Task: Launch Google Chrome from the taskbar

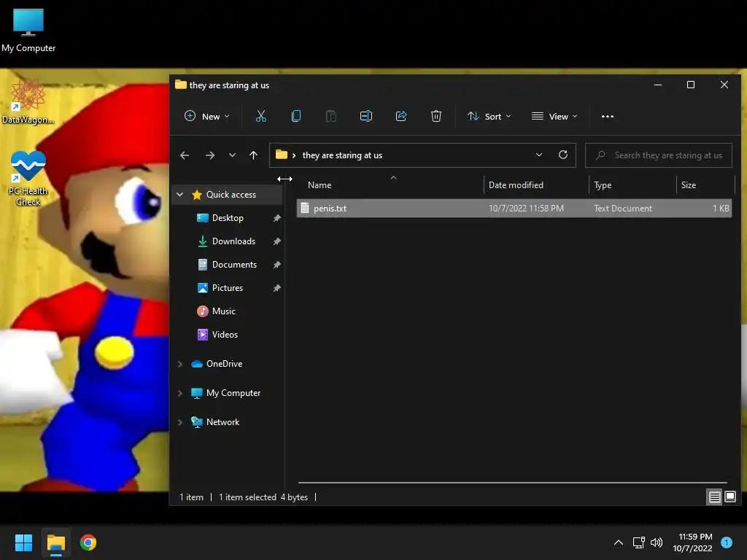Action: coord(88,542)
